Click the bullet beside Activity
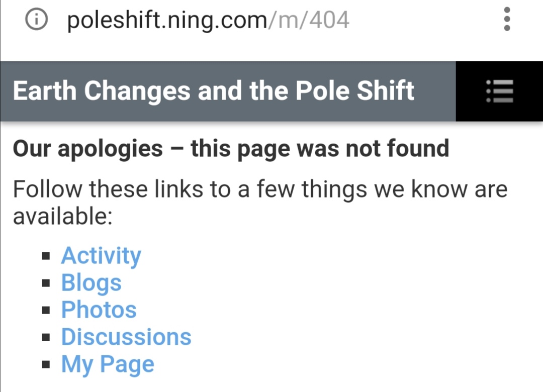 [x=46, y=256]
